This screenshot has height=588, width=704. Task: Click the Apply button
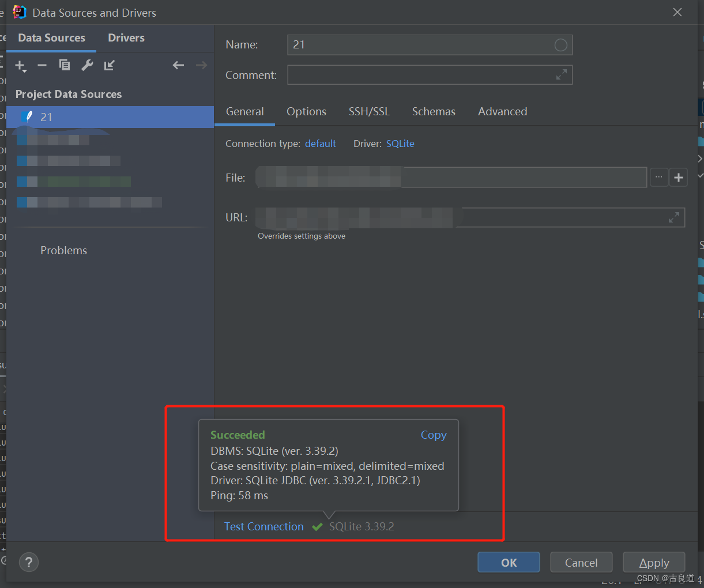click(654, 562)
